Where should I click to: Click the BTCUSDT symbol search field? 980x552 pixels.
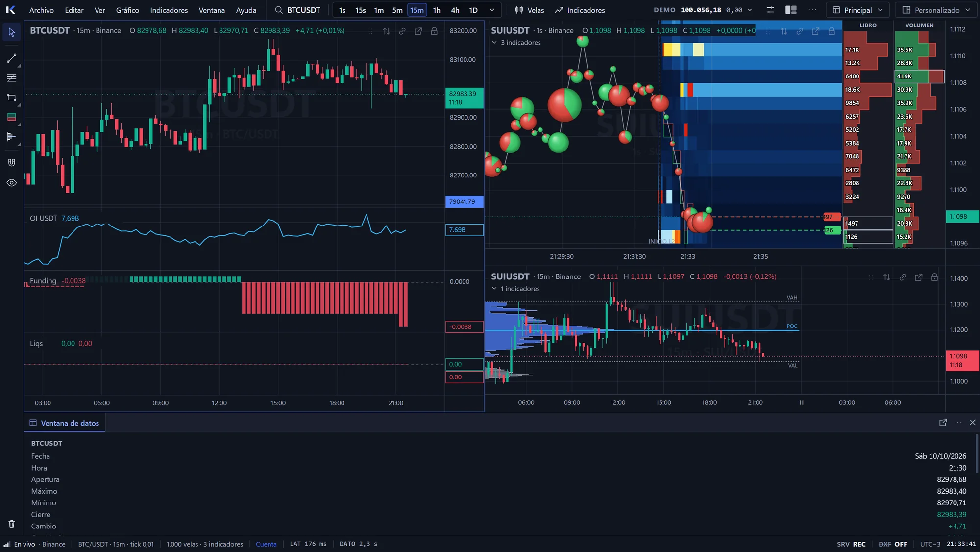[x=297, y=10]
